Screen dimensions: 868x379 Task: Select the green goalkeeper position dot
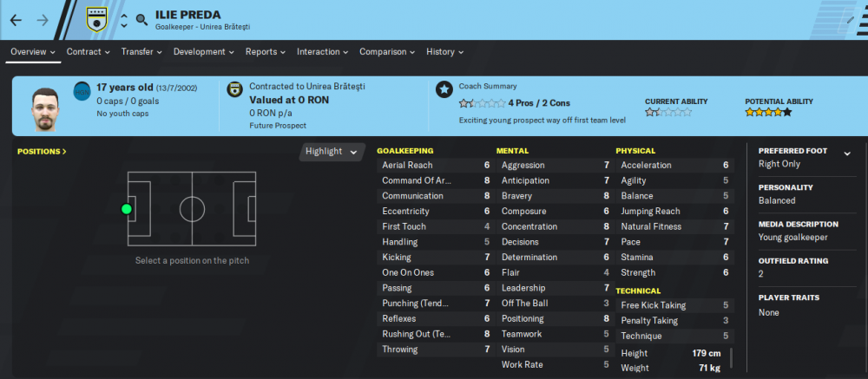(x=126, y=209)
